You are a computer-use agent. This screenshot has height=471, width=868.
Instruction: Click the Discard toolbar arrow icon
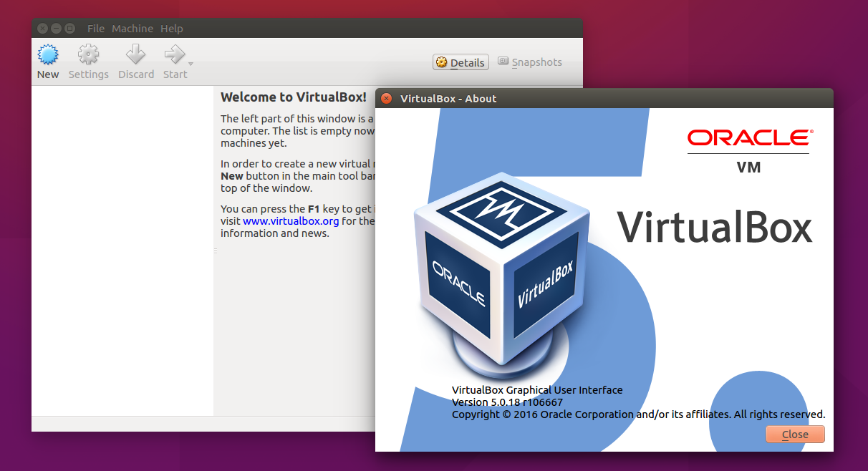[136, 54]
